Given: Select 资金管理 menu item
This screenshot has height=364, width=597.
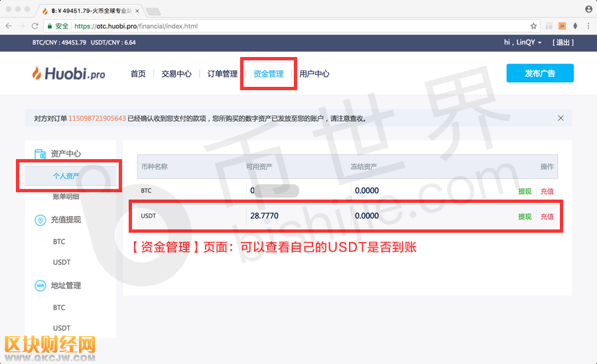Looking at the screenshot, I should (269, 74).
